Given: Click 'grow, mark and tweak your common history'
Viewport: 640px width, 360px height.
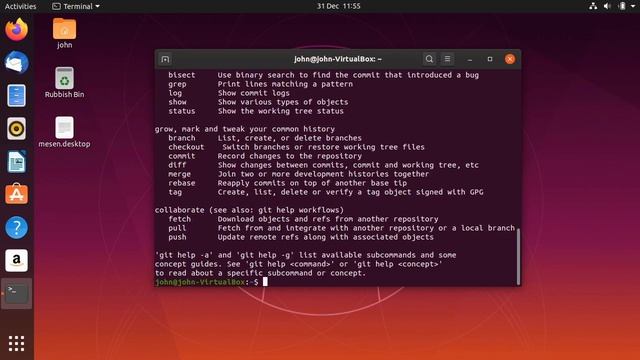Looking at the screenshot, I should coord(245,129).
